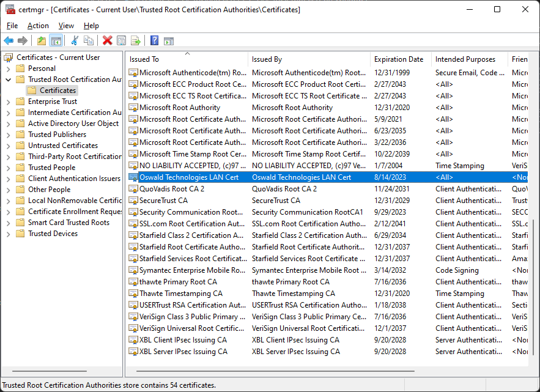Viewport: 540px width, 392px height.
Task: Click the Copy toolbar icon
Action: 89,41
